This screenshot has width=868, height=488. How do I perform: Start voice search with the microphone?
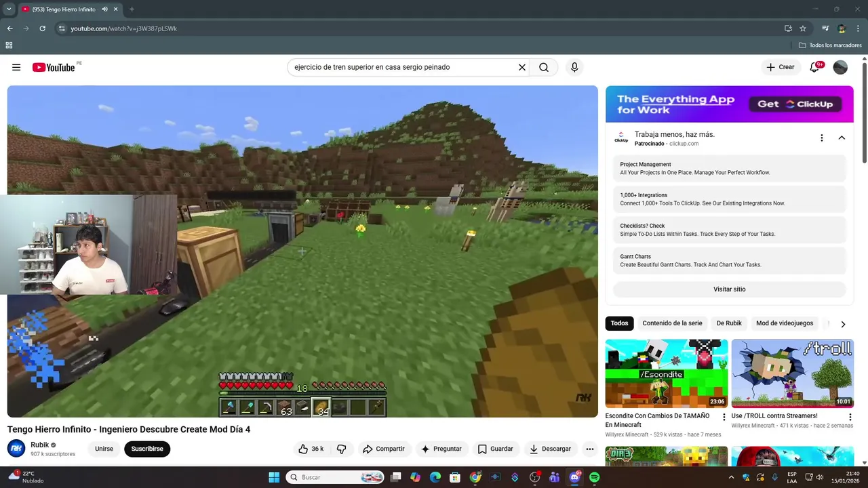pos(574,67)
